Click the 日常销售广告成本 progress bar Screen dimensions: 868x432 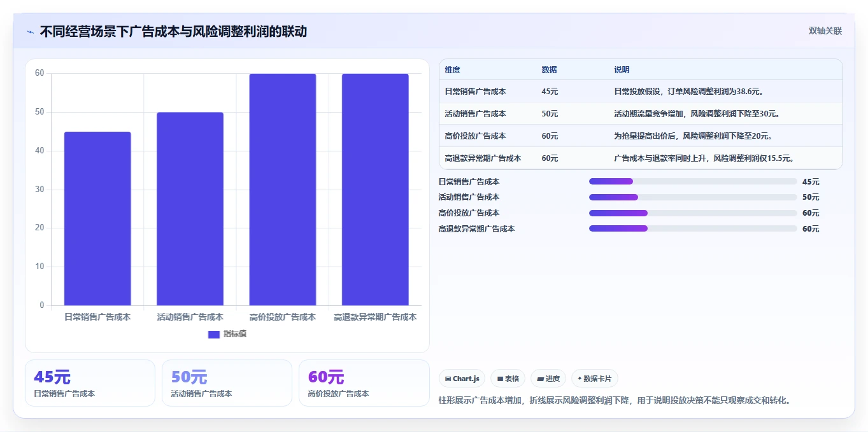(693, 181)
